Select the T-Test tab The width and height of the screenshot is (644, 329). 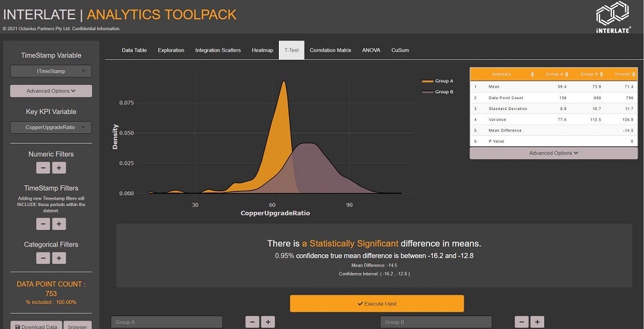tap(292, 50)
